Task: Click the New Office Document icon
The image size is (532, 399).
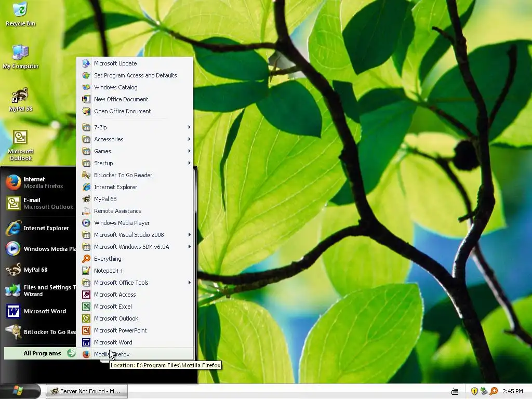Action: [86, 99]
